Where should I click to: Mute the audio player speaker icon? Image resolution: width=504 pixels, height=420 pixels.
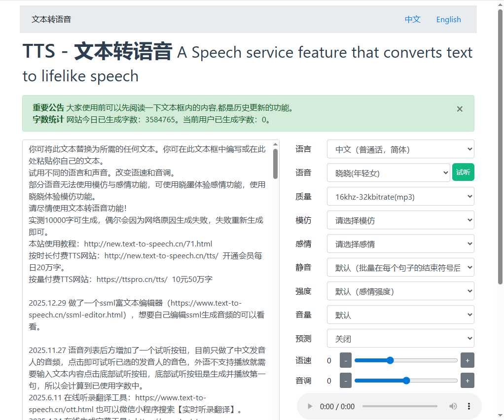(x=453, y=406)
